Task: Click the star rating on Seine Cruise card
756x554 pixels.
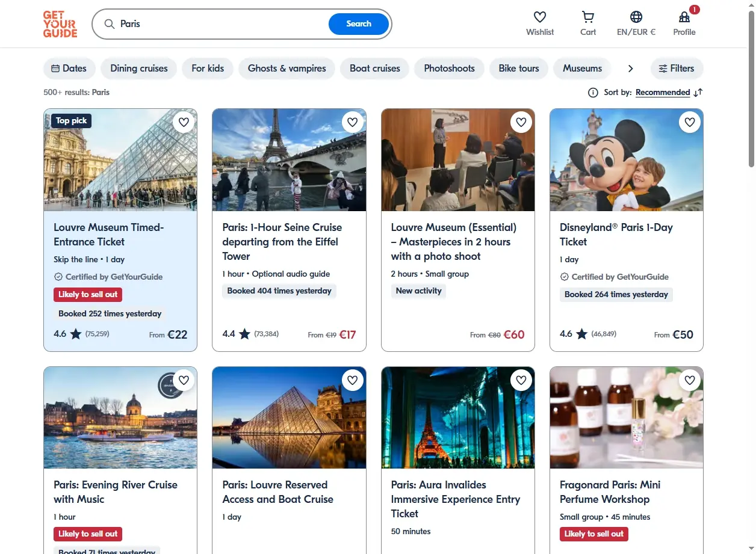Action: 244,334
